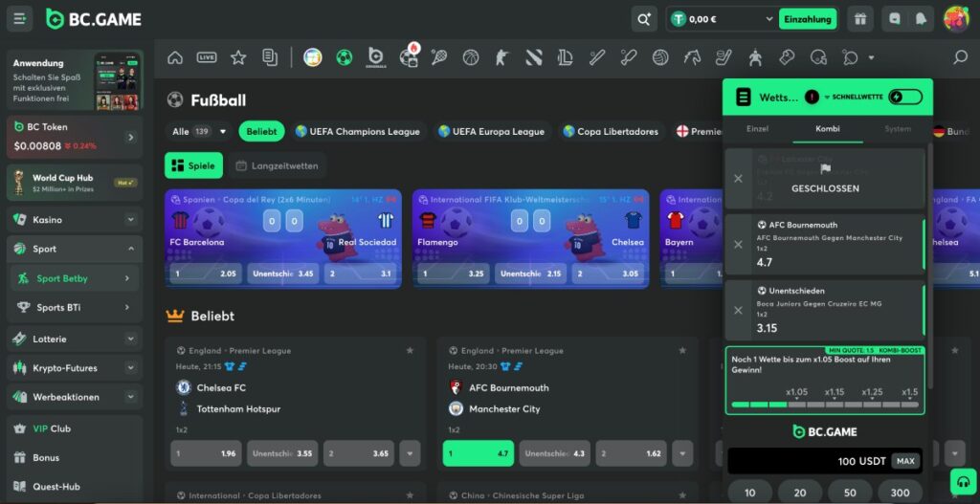Click the 100 USDT stake input field
980x504 pixels.
(825, 462)
